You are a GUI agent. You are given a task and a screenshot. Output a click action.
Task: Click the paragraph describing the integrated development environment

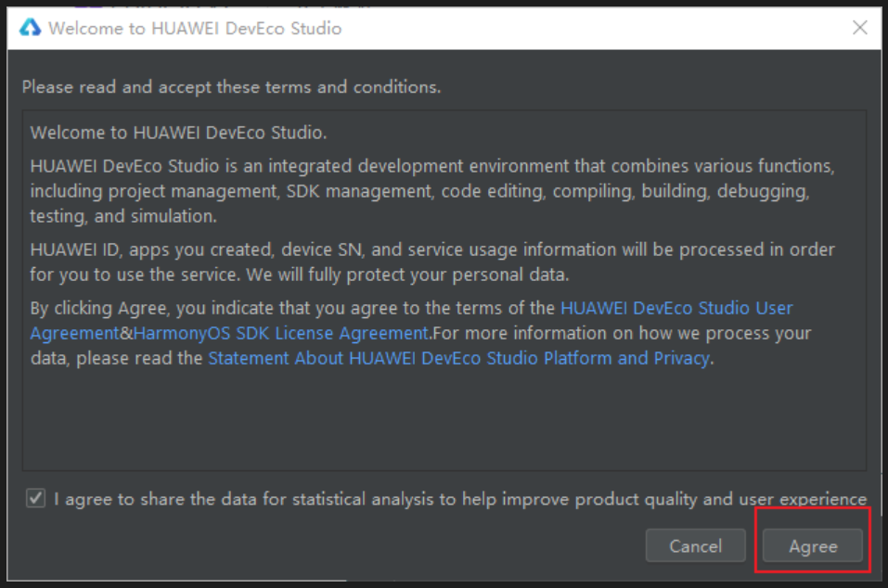point(432,191)
